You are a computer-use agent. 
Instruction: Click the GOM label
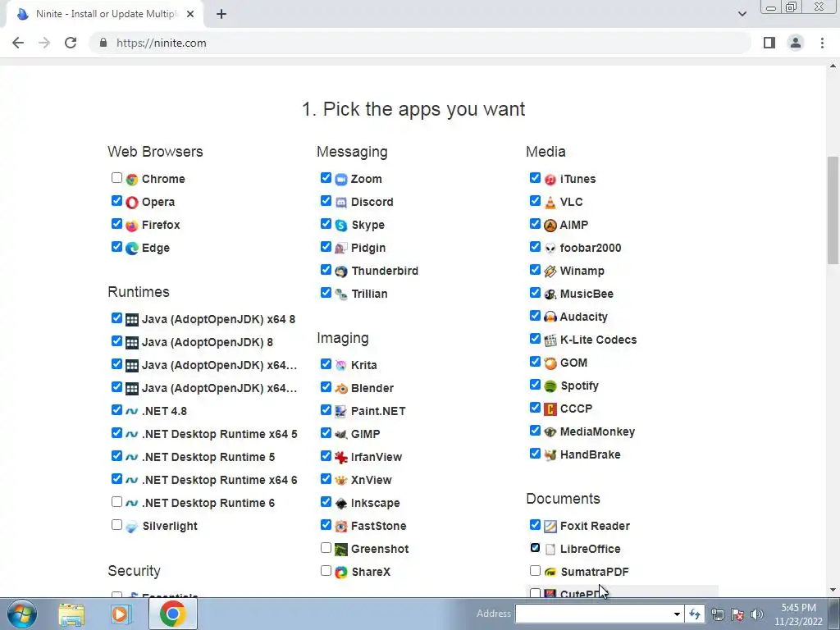click(x=573, y=363)
